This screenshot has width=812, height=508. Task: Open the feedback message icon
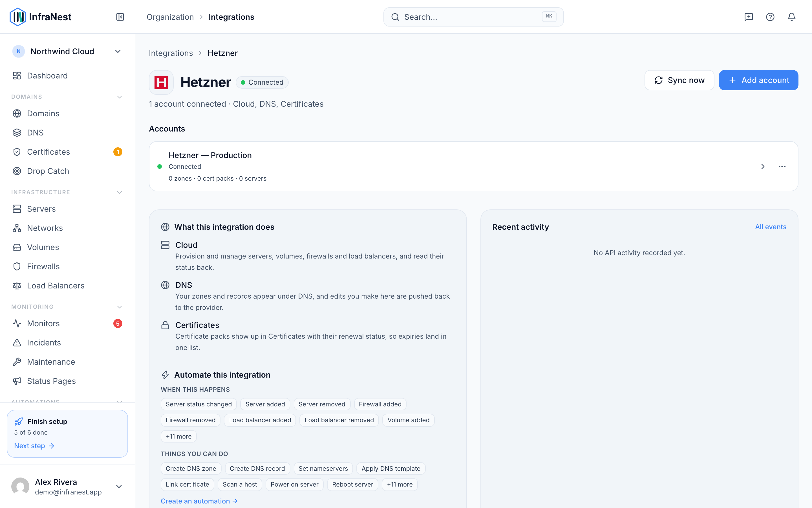tap(749, 17)
